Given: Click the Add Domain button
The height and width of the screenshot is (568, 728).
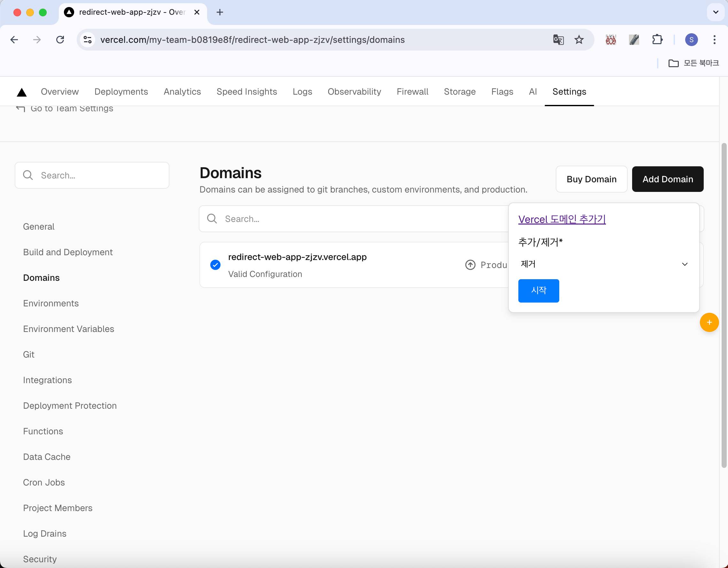Looking at the screenshot, I should [667, 179].
